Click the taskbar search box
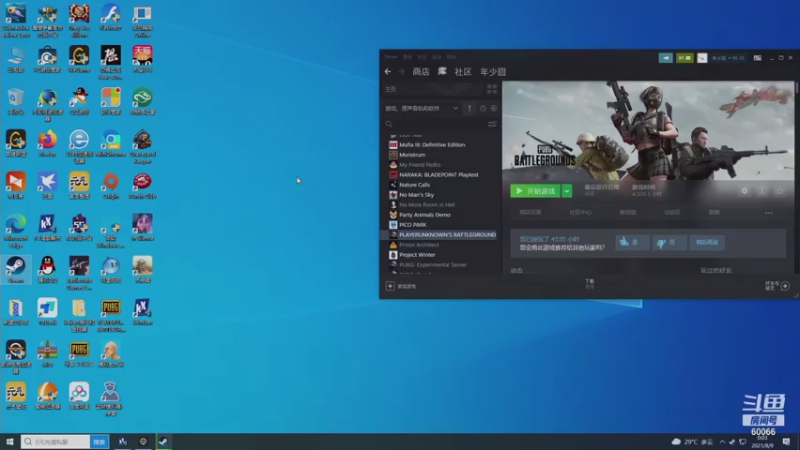Viewport: 800px width, 450px height. 56,442
